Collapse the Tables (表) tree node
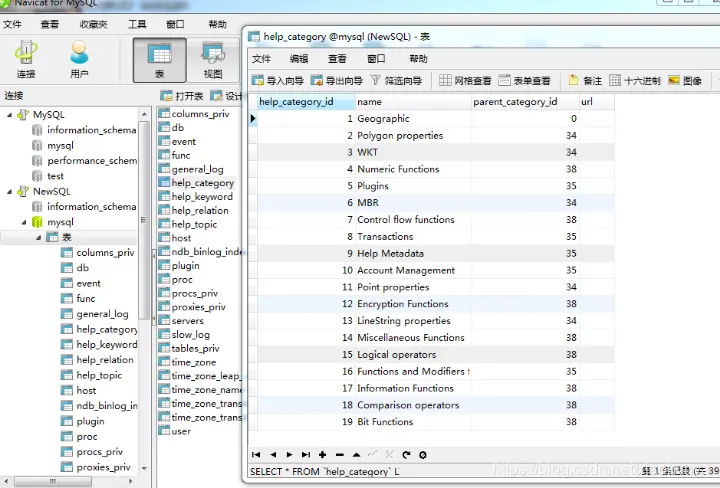This screenshot has height=488, width=720. [39, 237]
